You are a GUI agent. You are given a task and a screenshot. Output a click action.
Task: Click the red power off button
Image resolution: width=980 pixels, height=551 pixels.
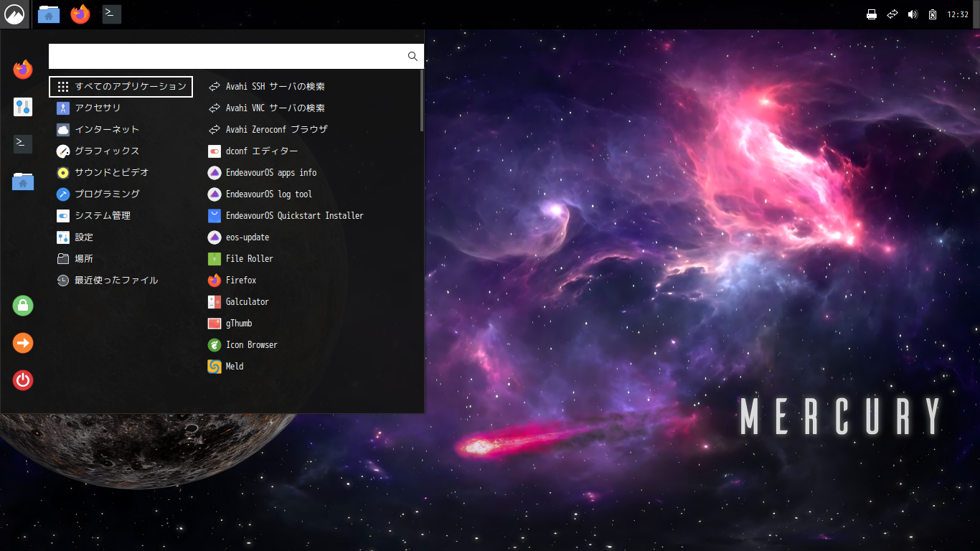click(23, 380)
